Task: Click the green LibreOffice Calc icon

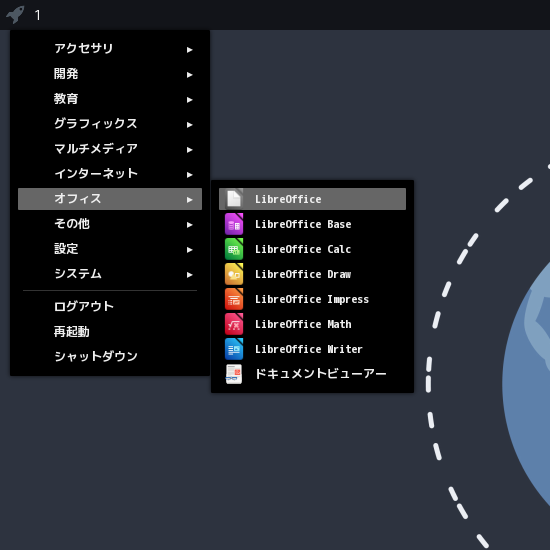Action: tap(234, 249)
